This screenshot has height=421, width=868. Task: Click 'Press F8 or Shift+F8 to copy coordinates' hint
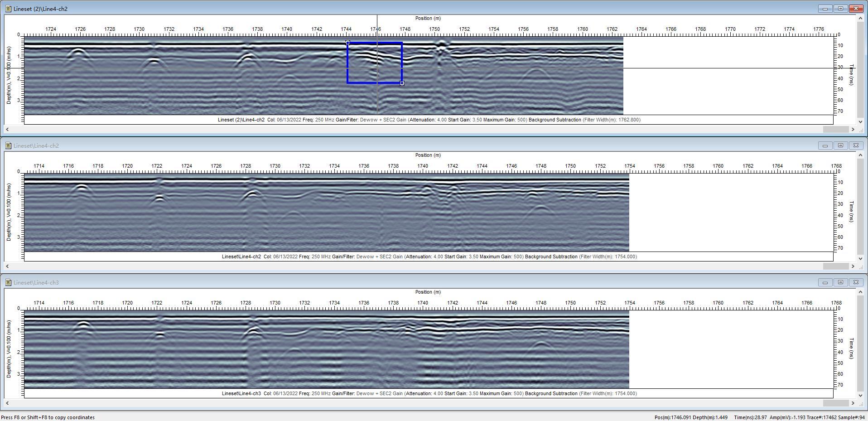click(x=48, y=417)
